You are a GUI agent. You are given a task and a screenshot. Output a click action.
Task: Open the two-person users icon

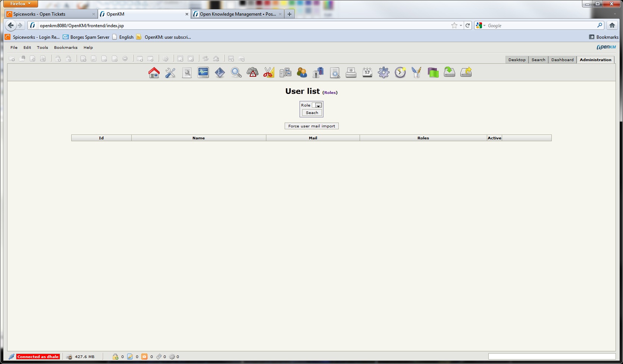pyautogui.click(x=302, y=72)
